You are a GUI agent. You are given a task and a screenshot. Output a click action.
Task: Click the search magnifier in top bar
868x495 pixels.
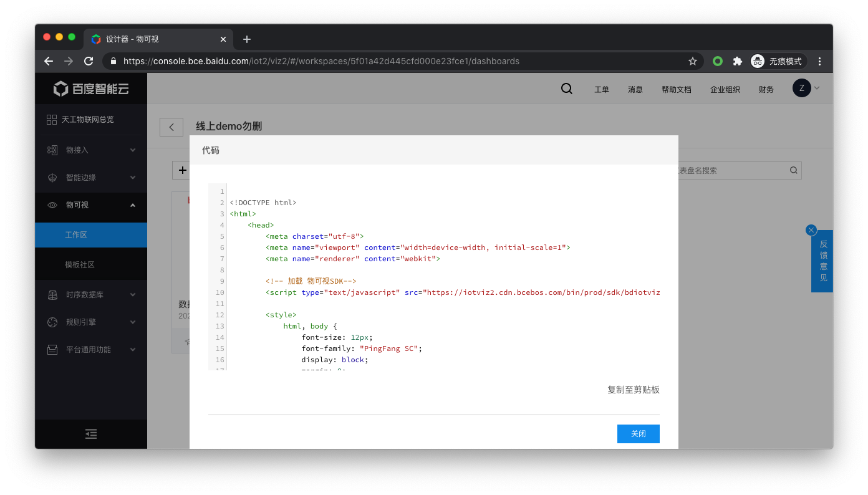tap(567, 89)
